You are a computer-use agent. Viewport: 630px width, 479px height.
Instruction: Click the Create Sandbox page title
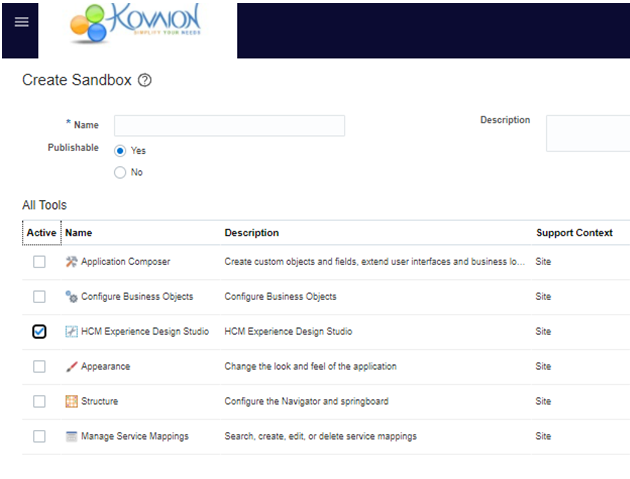click(77, 80)
